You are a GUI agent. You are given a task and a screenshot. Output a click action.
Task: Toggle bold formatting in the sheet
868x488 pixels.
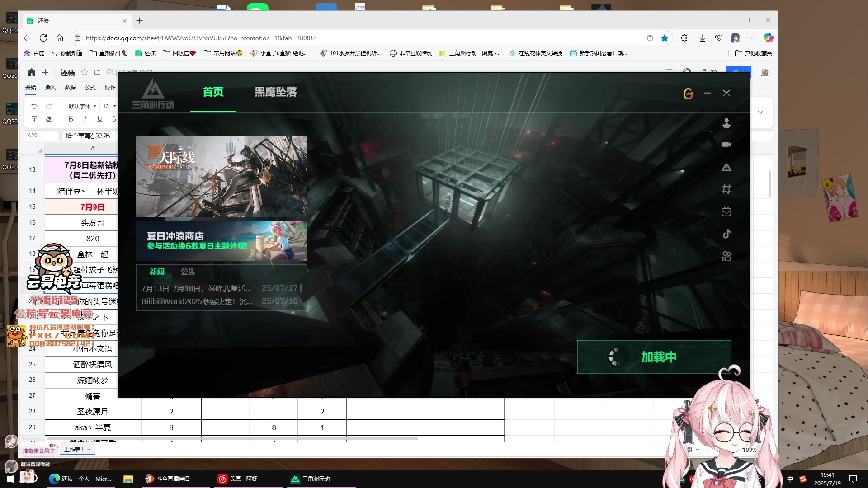[71, 119]
